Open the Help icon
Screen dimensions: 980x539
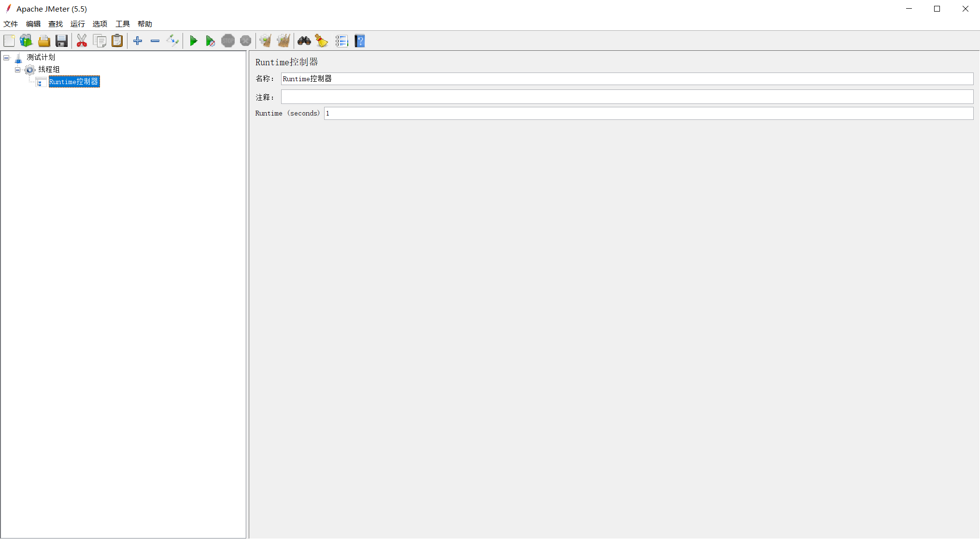[x=360, y=41]
